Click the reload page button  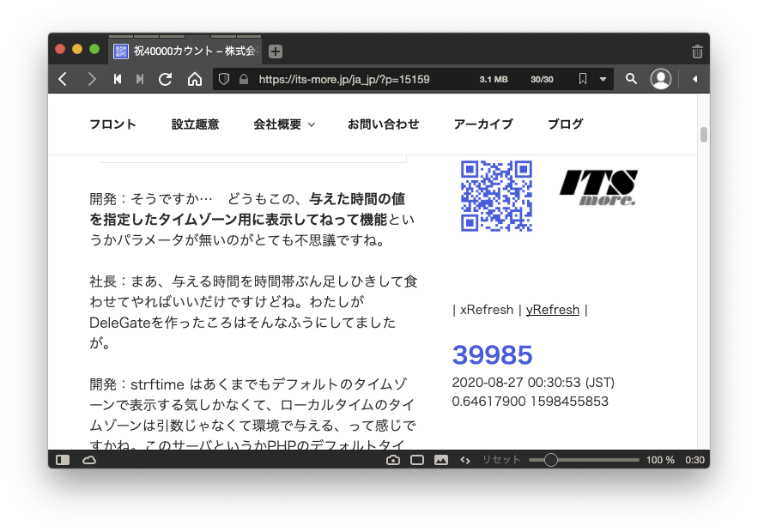click(166, 79)
